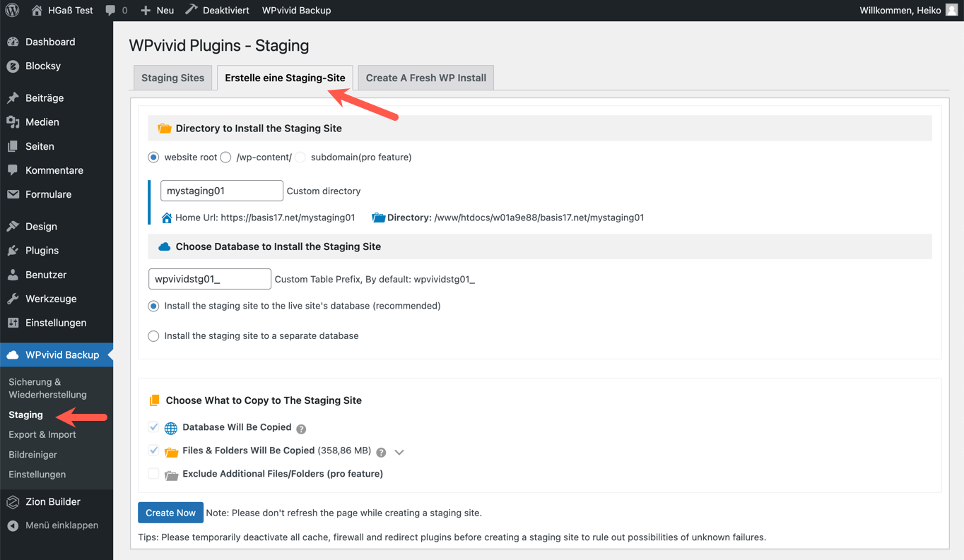Open Sicherung & Wiederherstellung submenu
The height and width of the screenshot is (560, 964).
point(47,388)
